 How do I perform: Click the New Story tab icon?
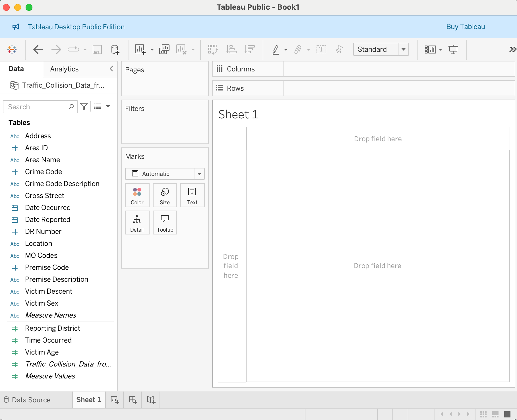(x=151, y=400)
